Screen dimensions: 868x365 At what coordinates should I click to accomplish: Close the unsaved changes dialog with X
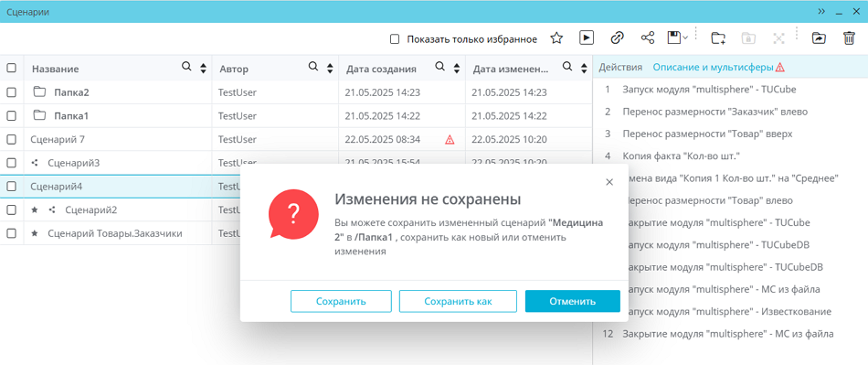coord(609,182)
